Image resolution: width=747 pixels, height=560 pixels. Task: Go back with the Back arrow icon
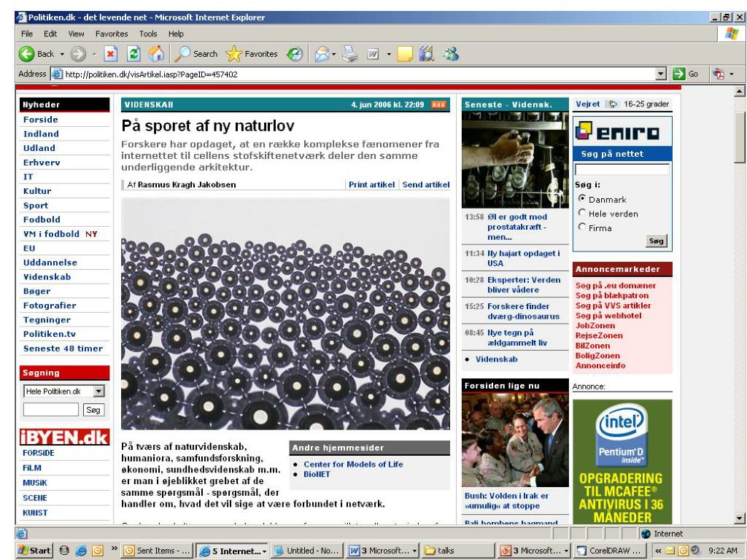click(x=27, y=54)
